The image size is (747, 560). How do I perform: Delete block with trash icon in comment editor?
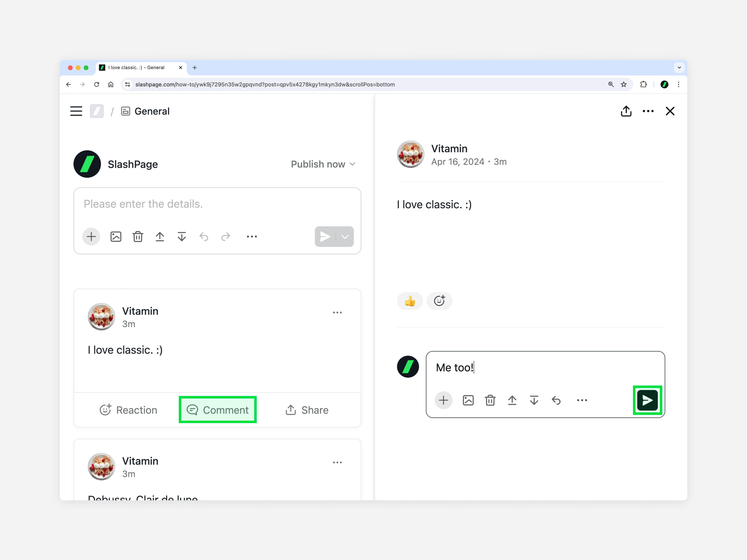[x=490, y=400]
